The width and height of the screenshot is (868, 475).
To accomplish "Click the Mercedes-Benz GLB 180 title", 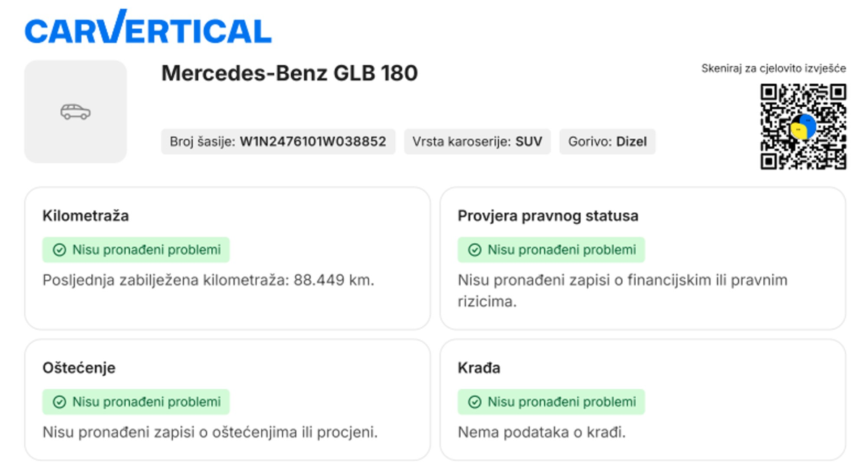I will 289,73.
